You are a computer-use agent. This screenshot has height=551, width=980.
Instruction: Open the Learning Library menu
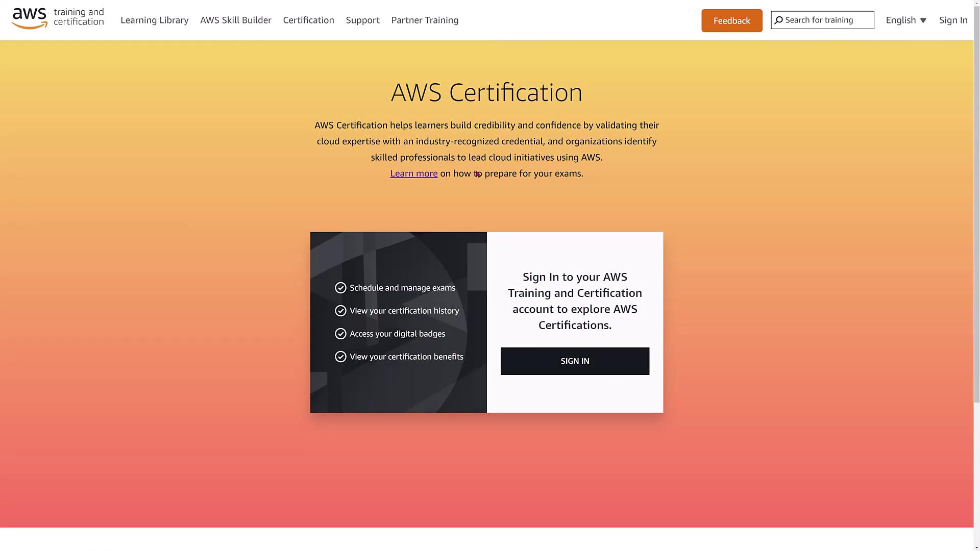(x=155, y=20)
